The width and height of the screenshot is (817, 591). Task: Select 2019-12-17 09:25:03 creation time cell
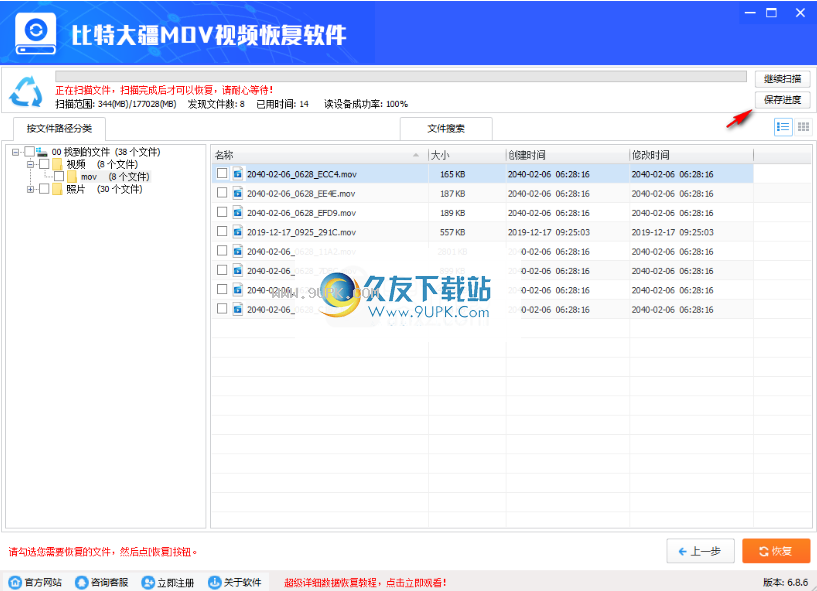[x=549, y=232]
